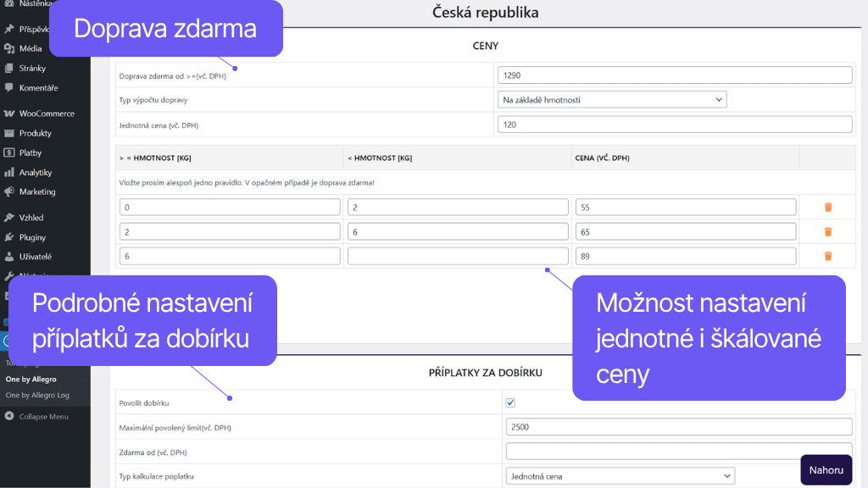Delete first weight rule via trash icon
Viewport: 868px width, 488px height.
coord(827,206)
